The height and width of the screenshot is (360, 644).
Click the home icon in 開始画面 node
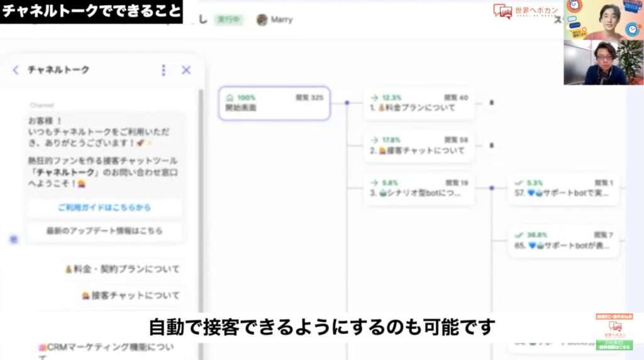pos(230,98)
